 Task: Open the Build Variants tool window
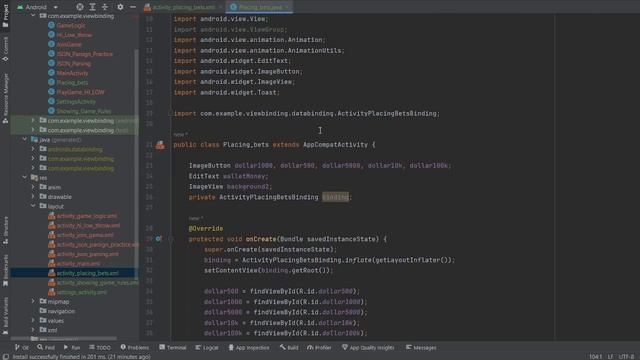(x=5, y=316)
